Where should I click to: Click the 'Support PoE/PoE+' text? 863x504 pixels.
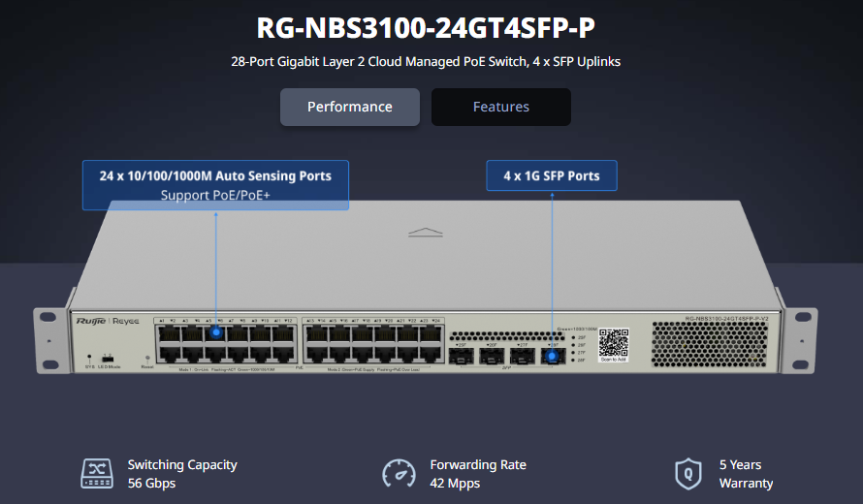(215, 196)
